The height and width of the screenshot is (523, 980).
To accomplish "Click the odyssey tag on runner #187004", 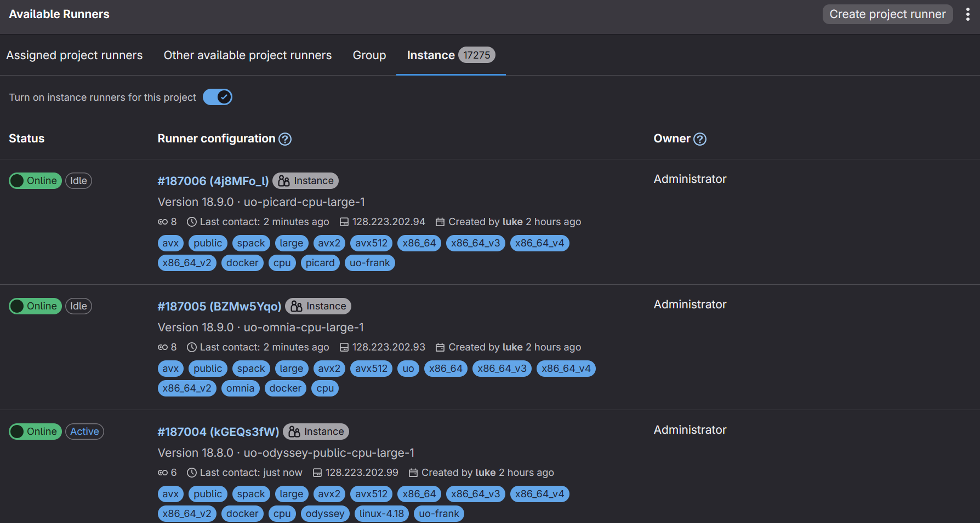I will [325, 514].
